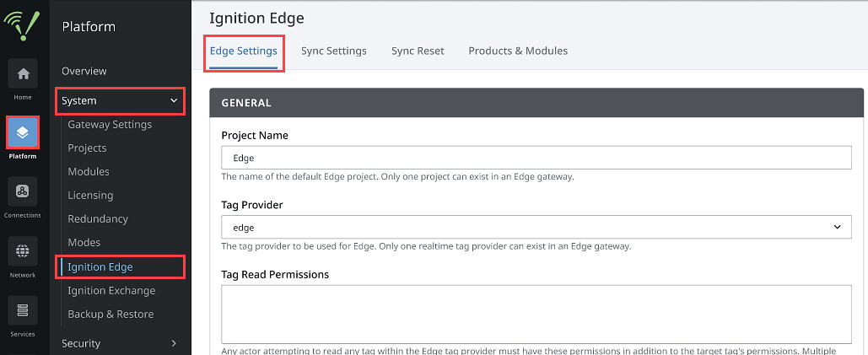Image resolution: width=868 pixels, height=355 pixels.
Task: Open the Modes page
Action: (x=84, y=242)
